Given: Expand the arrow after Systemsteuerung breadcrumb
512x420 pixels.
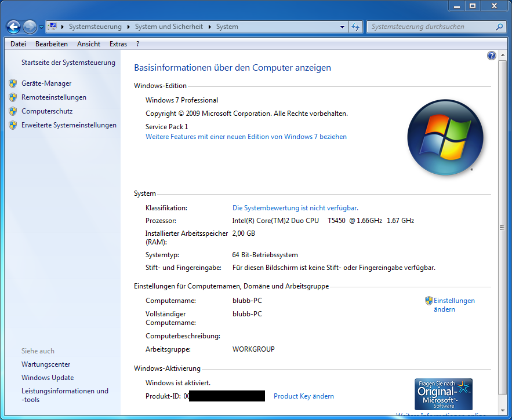Looking at the screenshot, I should pyautogui.click(x=128, y=27).
